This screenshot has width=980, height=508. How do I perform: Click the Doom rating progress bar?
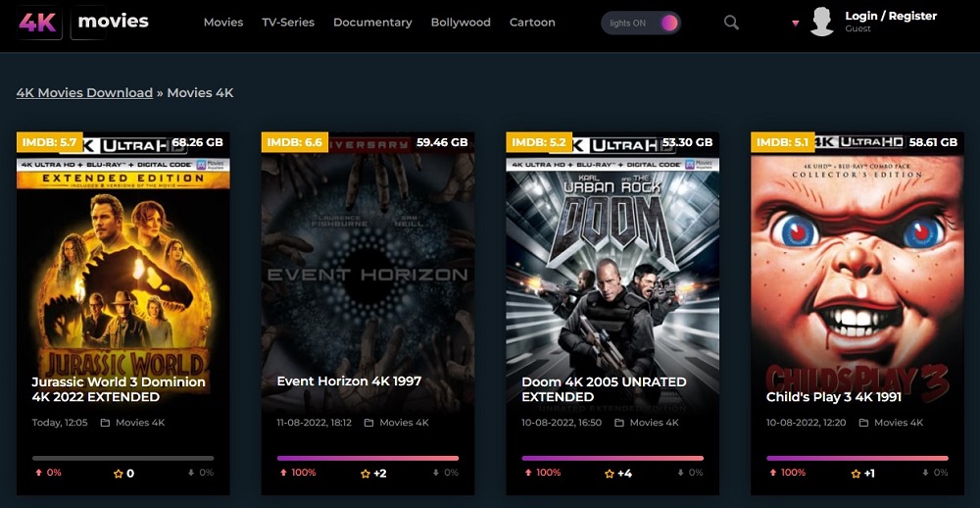[x=612, y=459]
